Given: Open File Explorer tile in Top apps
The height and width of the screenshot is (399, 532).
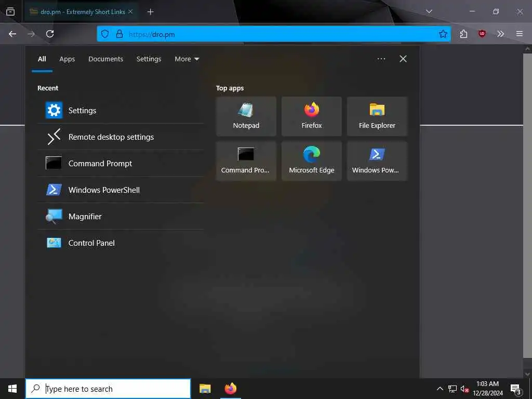Looking at the screenshot, I should tap(377, 116).
